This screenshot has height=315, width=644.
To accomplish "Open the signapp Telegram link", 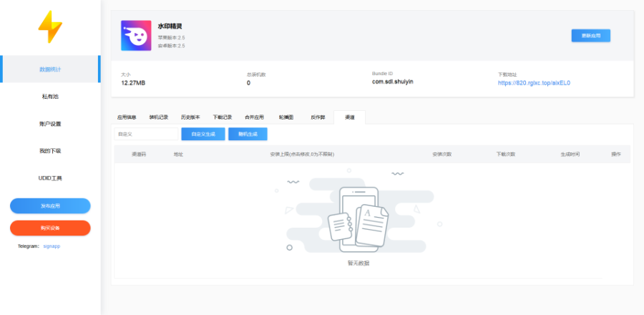I will pyautogui.click(x=52, y=246).
